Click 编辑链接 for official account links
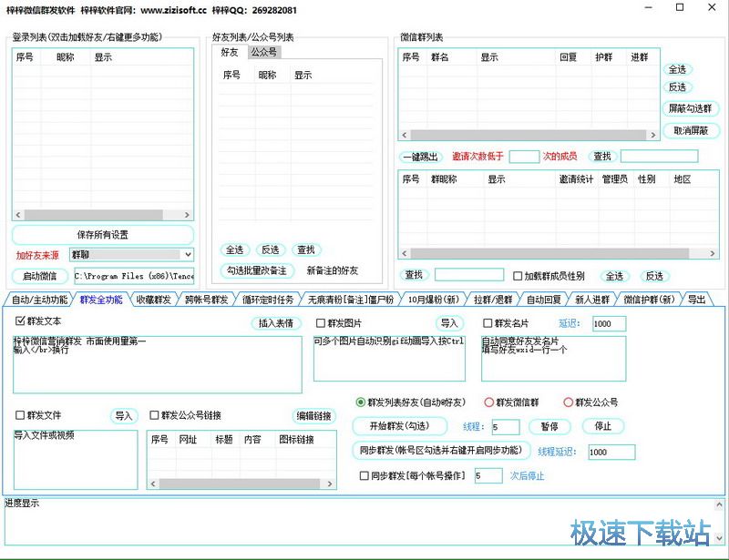The height and width of the screenshot is (560, 729). (313, 416)
